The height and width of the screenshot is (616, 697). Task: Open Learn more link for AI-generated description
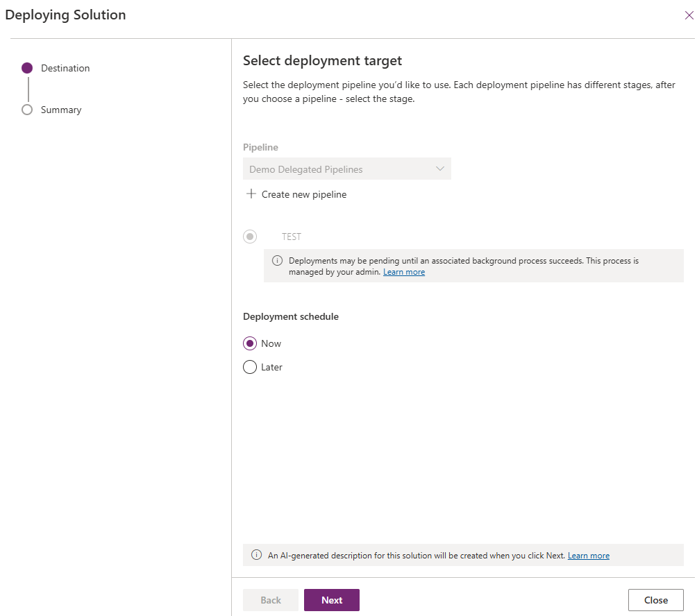click(x=589, y=556)
